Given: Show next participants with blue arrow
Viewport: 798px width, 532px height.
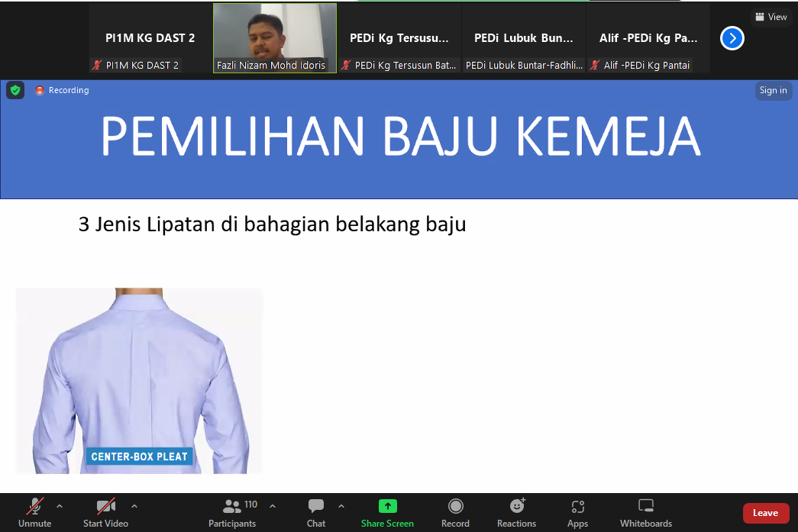Looking at the screenshot, I should 732,38.
